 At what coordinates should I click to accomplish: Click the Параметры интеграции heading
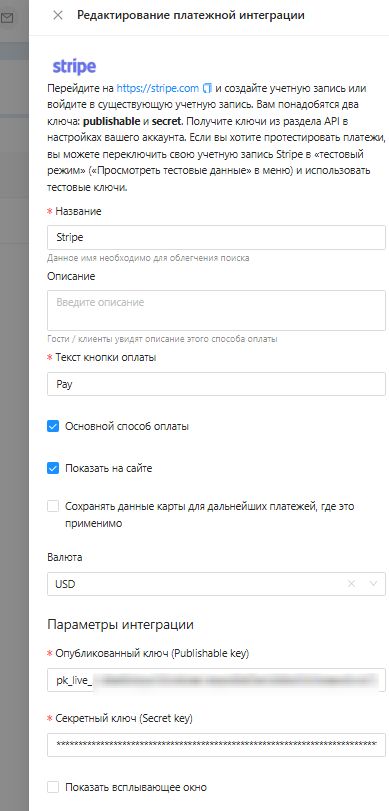click(x=121, y=625)
